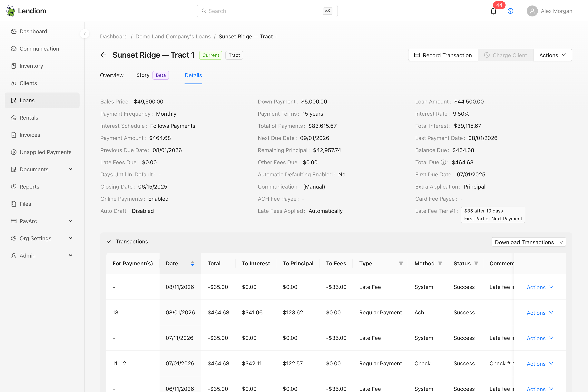Filter transactions by Method
The width and height of the screenshot is (588, 392).
440,263
